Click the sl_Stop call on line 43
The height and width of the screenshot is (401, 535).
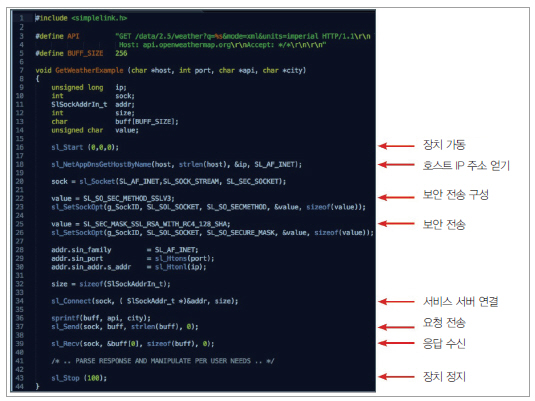(66, 378)
